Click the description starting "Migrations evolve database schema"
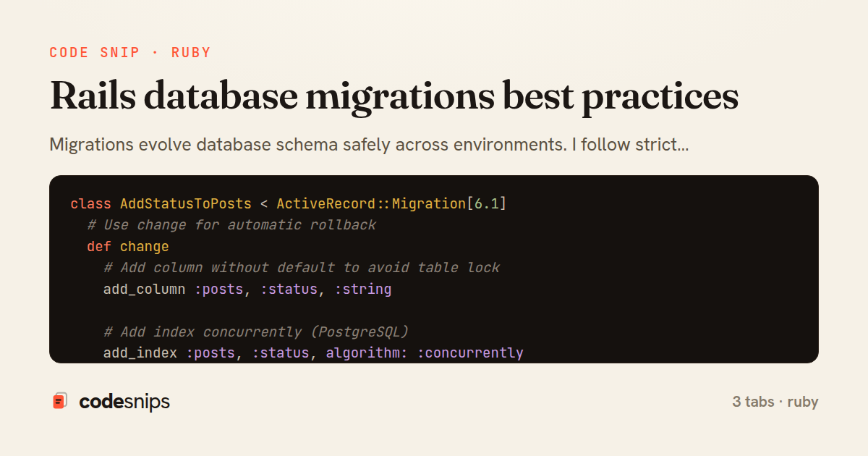This screenshot has height=456, width=868. (369, 144)
